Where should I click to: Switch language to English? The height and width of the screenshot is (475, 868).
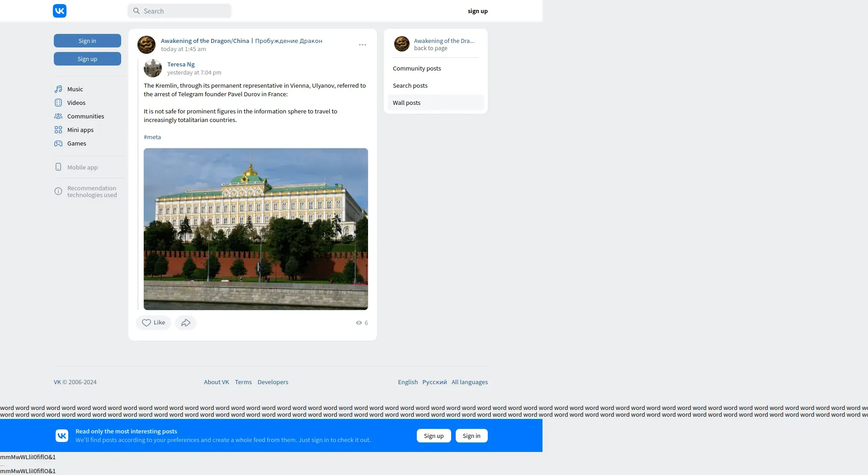click(x=408, y=382)
